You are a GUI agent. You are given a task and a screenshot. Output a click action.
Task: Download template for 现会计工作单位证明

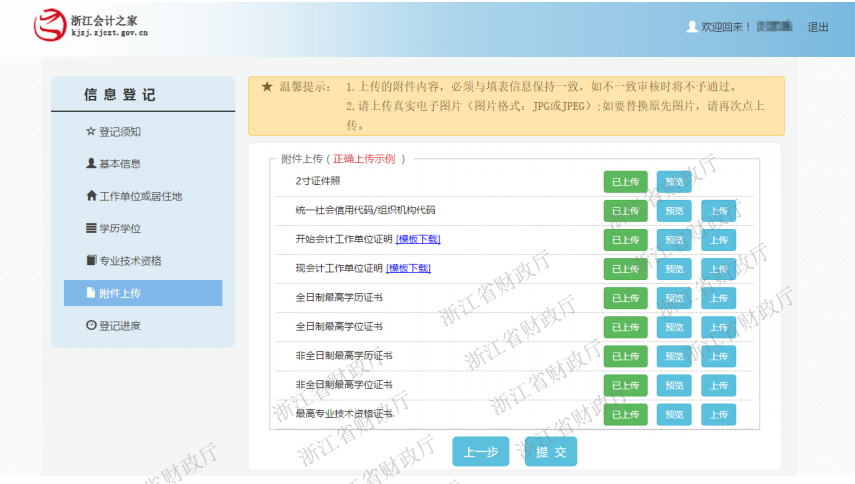pos(408,268)
